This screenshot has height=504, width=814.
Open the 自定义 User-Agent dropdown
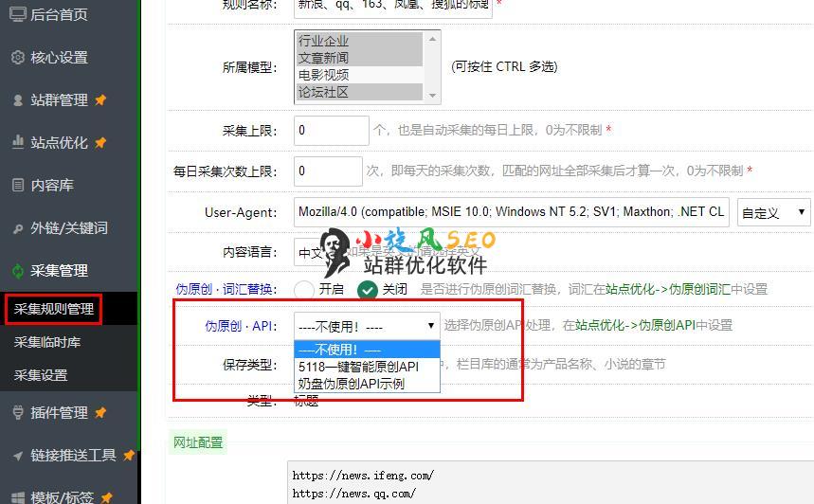(773, 212)
